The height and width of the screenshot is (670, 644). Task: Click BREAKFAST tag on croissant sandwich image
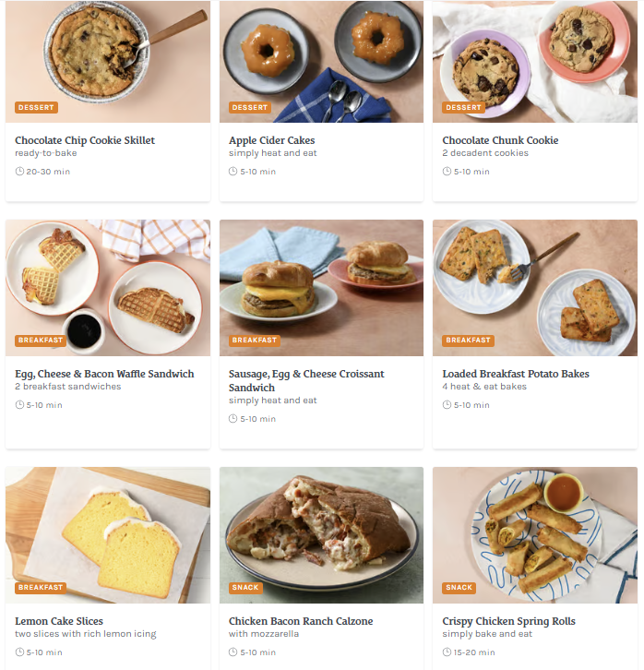click(254, 341)
